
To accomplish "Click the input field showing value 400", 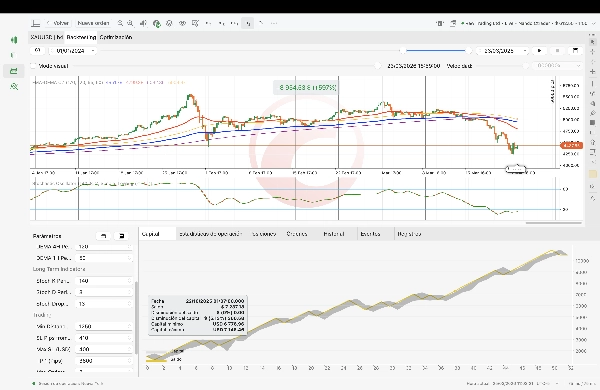I will tap(104, 349).
